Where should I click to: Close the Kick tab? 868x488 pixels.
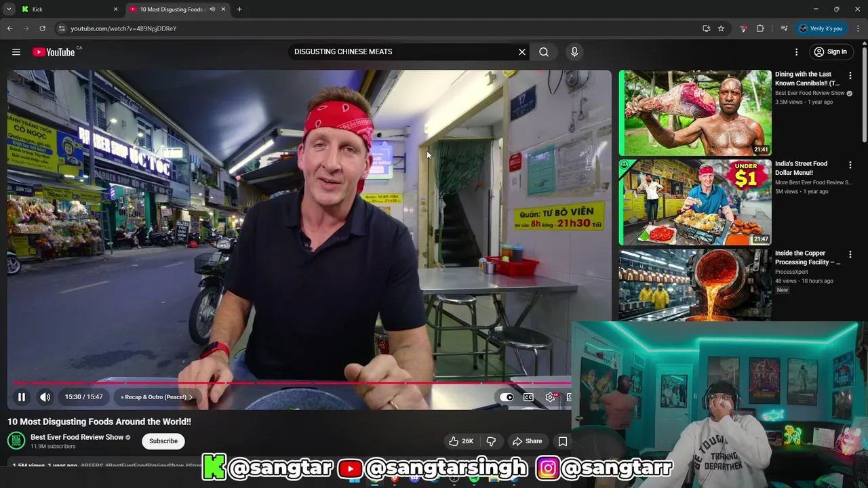click(115, 9)
